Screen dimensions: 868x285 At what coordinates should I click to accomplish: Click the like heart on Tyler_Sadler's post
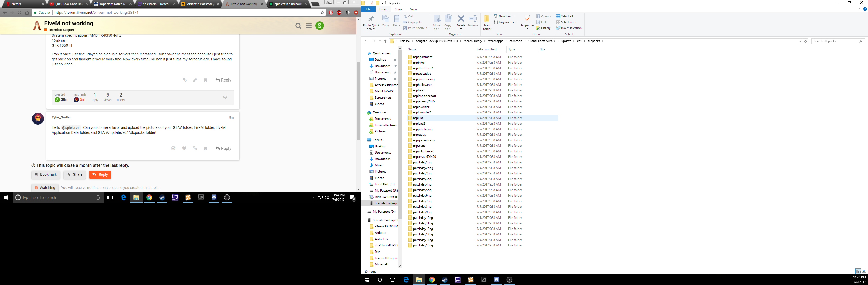point(184,148)
